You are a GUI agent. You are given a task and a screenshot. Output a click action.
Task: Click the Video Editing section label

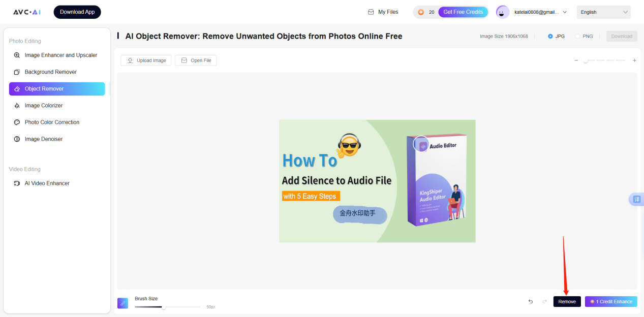coord(25,169)
